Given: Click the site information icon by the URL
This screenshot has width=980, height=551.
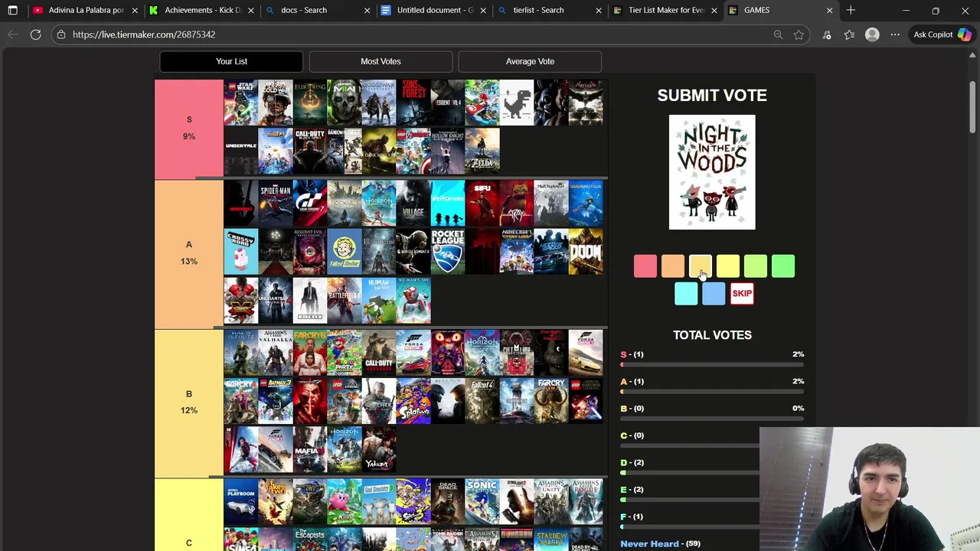Looking at the screenshot, I should (60, 34).
